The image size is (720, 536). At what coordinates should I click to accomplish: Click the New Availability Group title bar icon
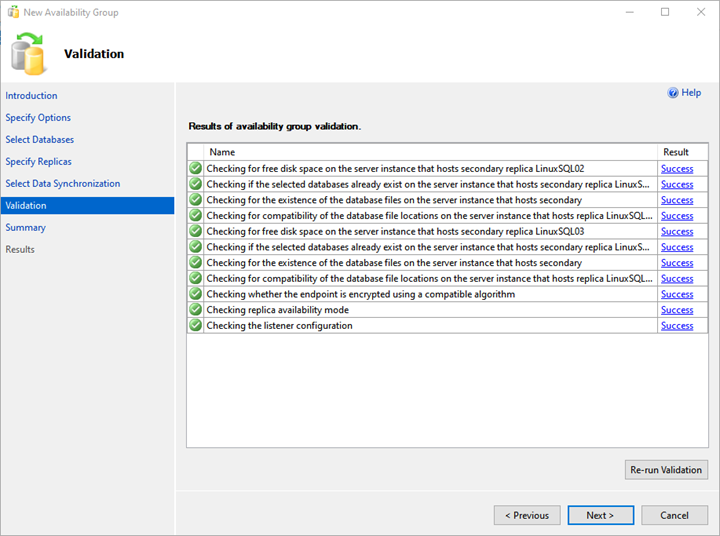(13, 12)
